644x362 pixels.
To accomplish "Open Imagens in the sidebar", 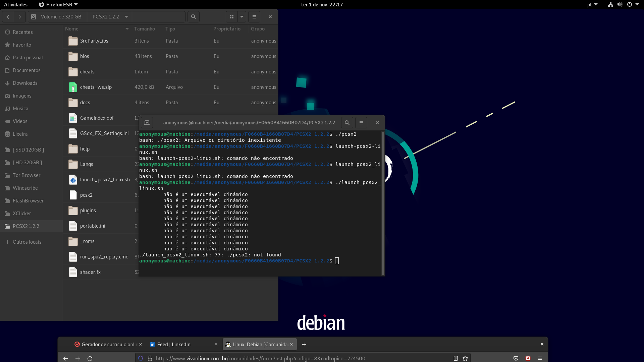I will 32,96.
